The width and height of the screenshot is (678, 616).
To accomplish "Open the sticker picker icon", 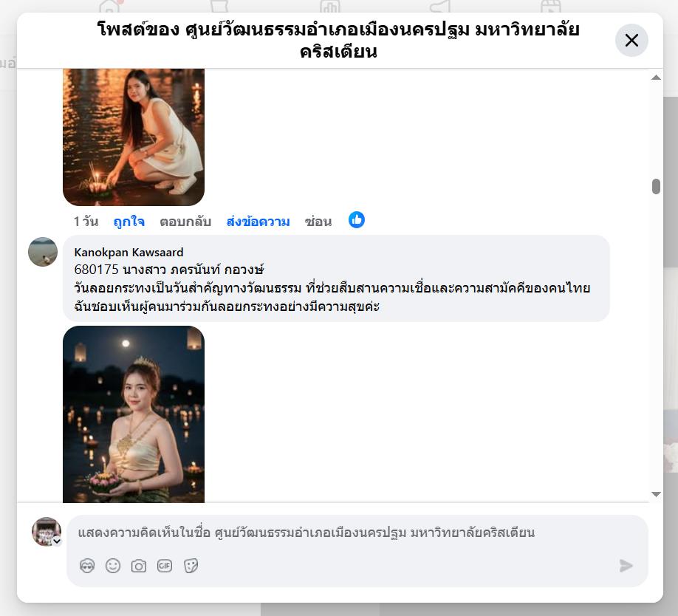I will (191, 566).
